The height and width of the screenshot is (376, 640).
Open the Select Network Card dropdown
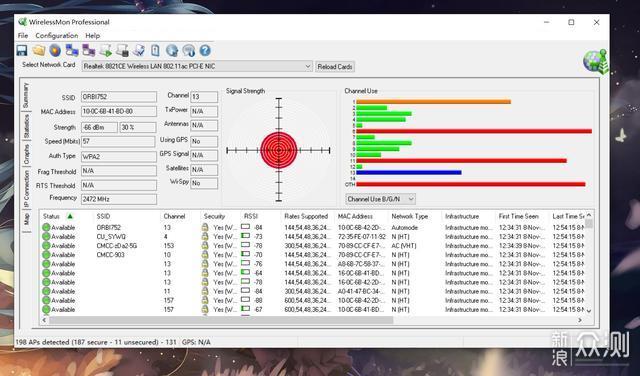point(197,66)
